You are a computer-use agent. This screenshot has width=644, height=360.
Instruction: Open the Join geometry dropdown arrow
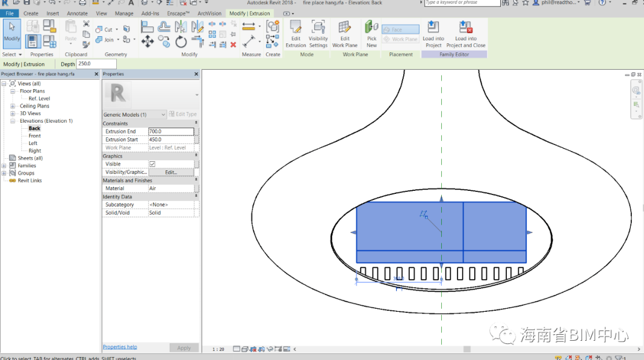pos(119,40)
